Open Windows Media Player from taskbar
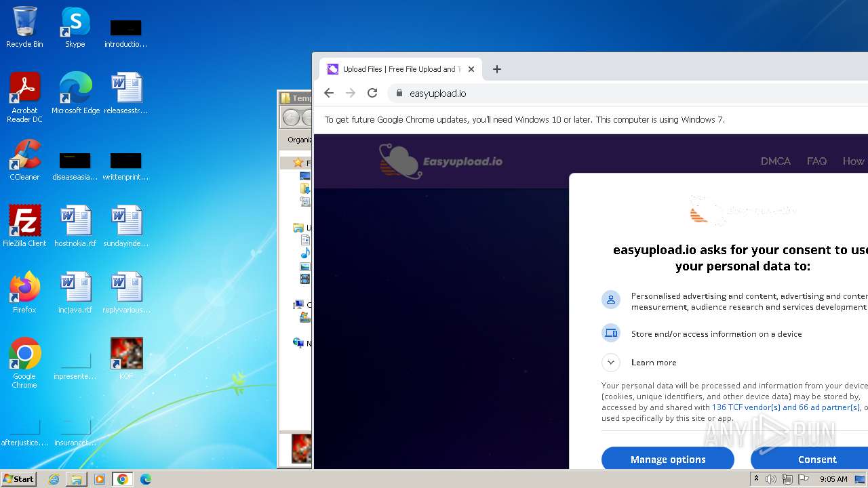 pos(100,479)
